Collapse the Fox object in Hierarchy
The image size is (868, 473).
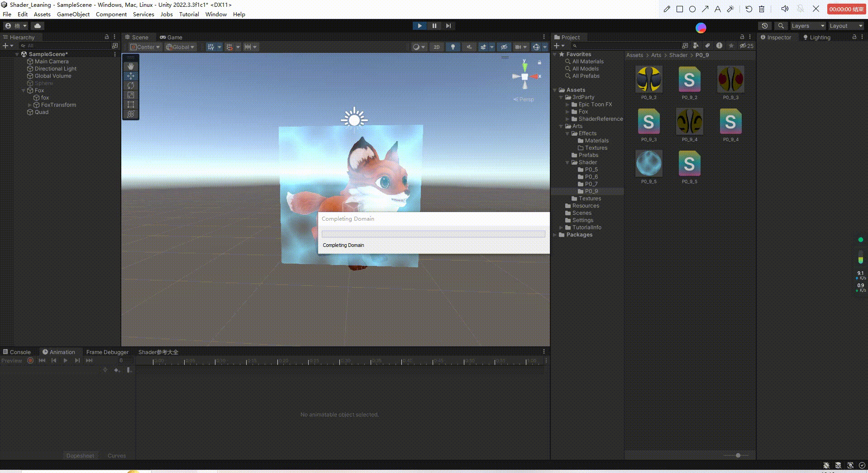[24, 90]
